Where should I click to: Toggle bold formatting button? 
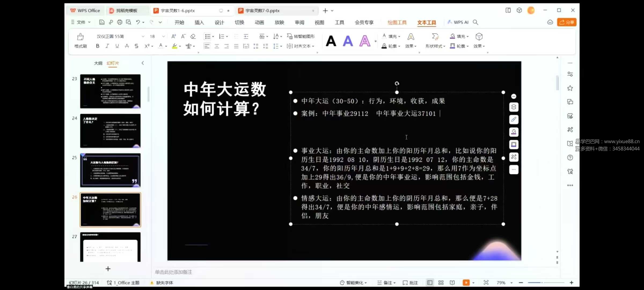(x=98, y=46)
